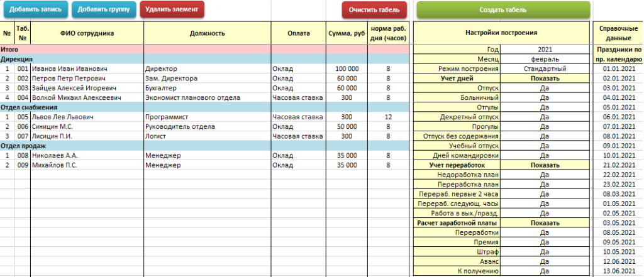Toggle Показать next to Учет дней

coord(545,79)
